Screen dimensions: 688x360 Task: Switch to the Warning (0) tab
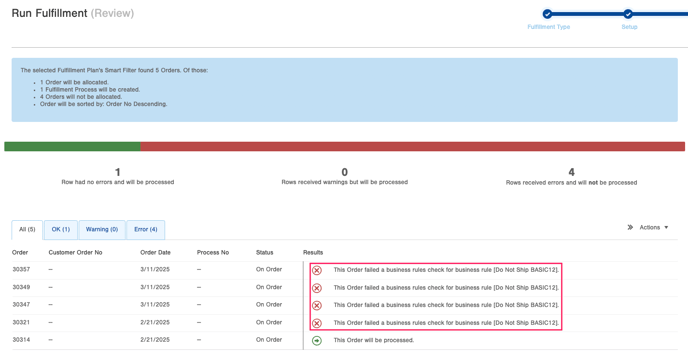tap(102, 230)
